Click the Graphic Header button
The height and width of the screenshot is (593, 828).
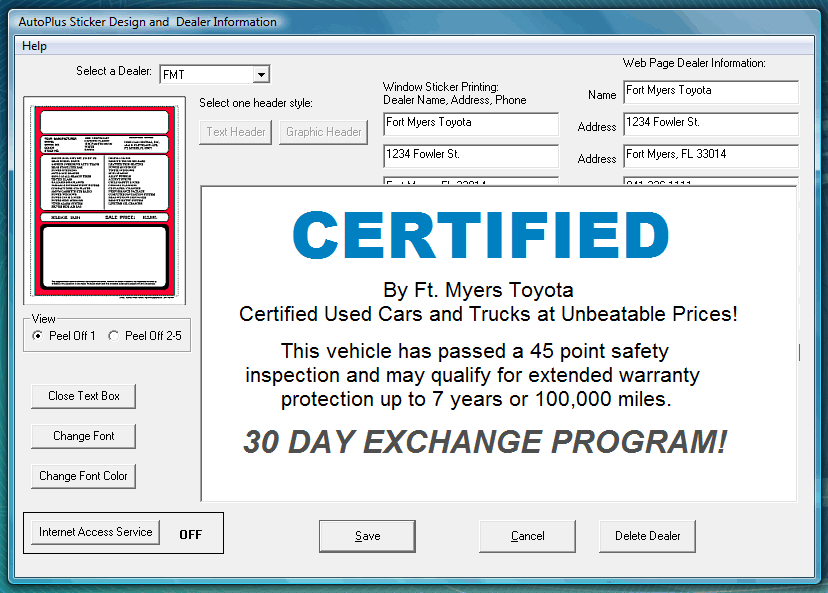[324, 132]
